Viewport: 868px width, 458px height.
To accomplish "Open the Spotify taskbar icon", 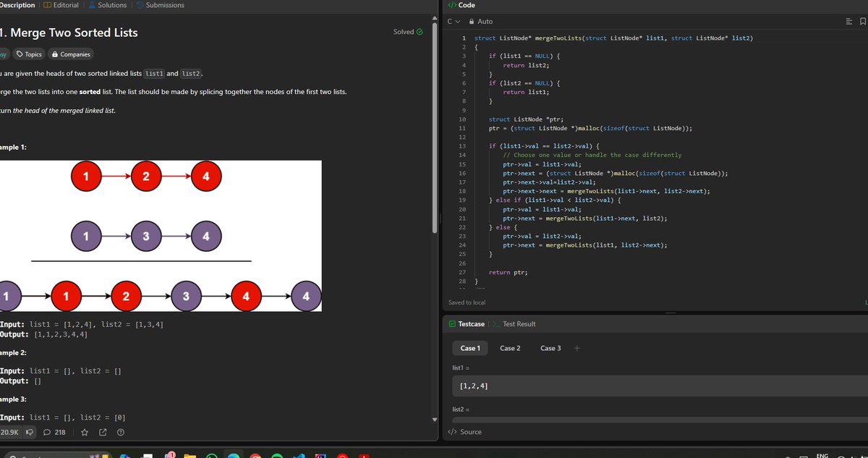I will [277, 457].
